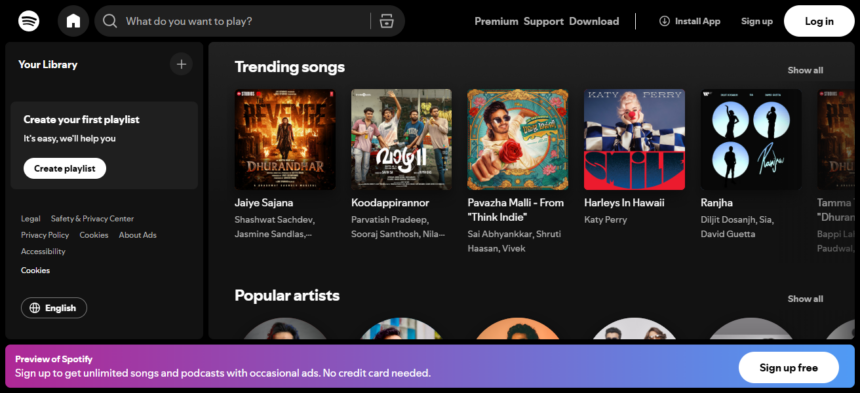Open artist Sooraj Santhosh link
The width and height of the screenshot is (860, 393).
[x=386, y=234]
